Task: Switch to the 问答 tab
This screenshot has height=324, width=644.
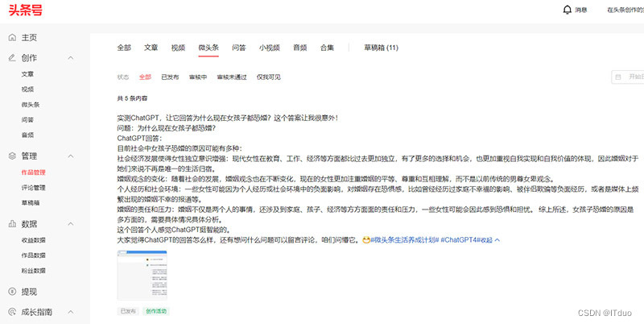Action: click(239, 48)
